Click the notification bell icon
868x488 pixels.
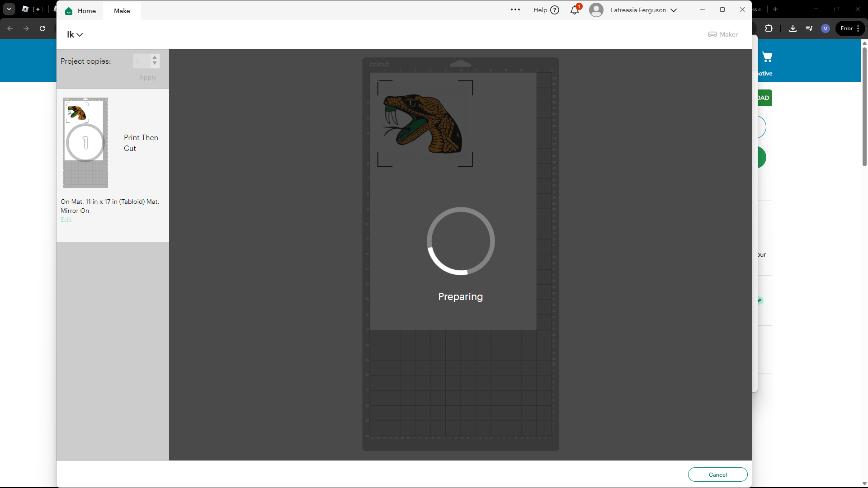pos(574,10)
